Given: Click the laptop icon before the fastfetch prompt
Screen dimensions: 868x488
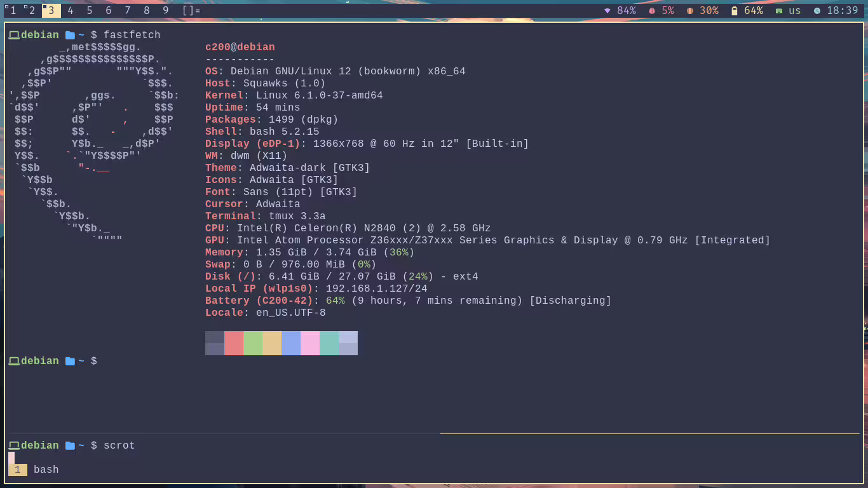Looking at the screenshot, I should pyautogui.click(x=14, y=35).
